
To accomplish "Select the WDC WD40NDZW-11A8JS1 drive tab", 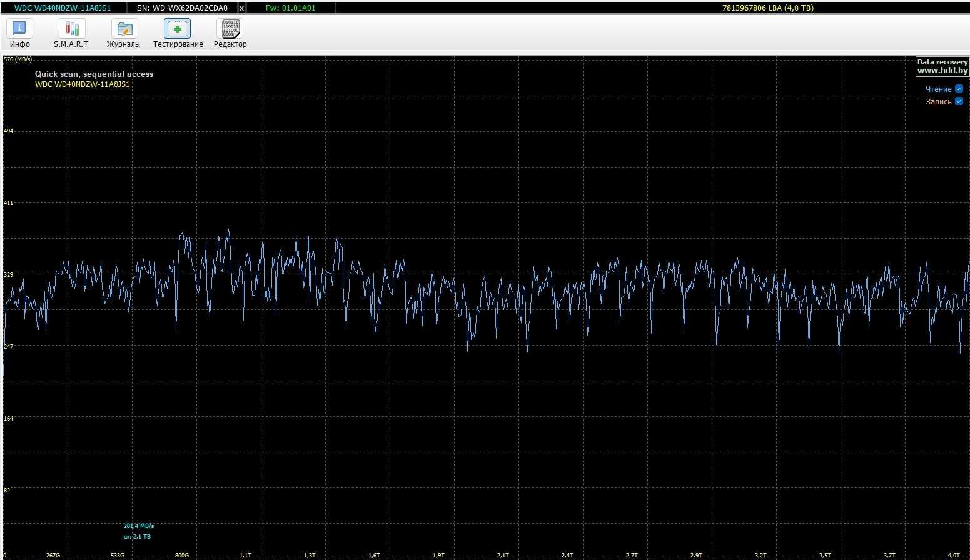I will [x=63, y=8].
